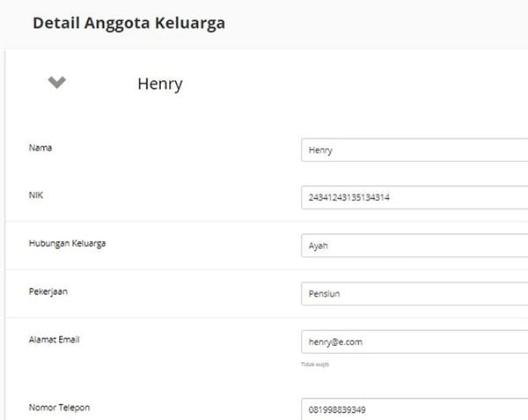The height and width of the screenshot is (420, 528).
Task: Click the Hubungan Keluarga label
Action: pyautogui.click(x=67, y=243)
